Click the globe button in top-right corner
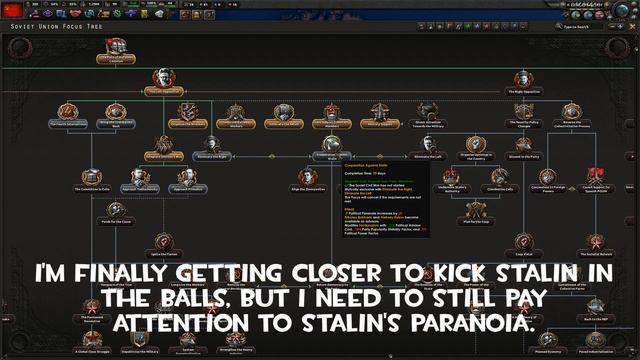 tap(623, 10)
